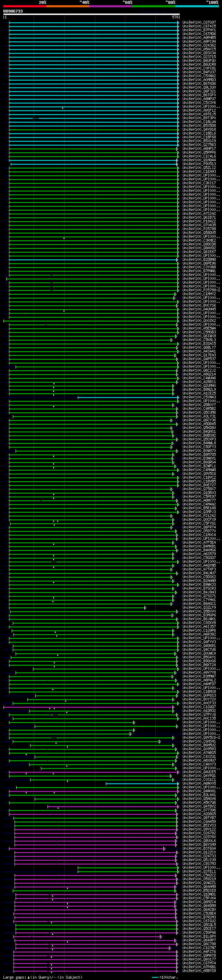
Task: Click the purple ~60% identity legend segment
Action: click(x=111, y=6)
